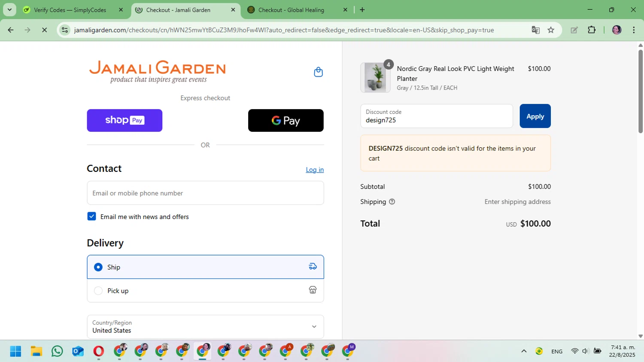Viewport: 644px width, 362px height.
Task: Open Wi-Fi network settings in tray
Action: (574, 351)
